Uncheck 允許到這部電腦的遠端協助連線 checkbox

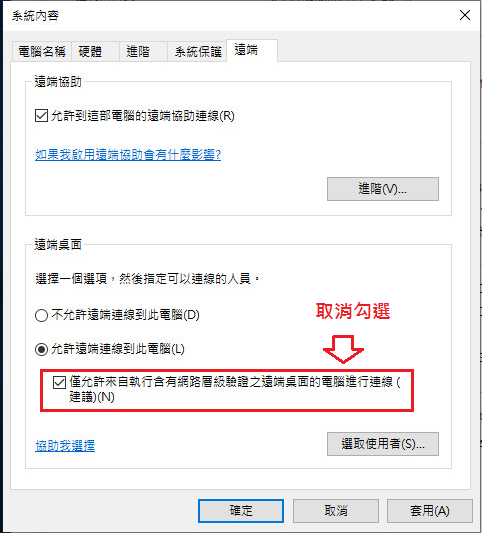[41, 116]
